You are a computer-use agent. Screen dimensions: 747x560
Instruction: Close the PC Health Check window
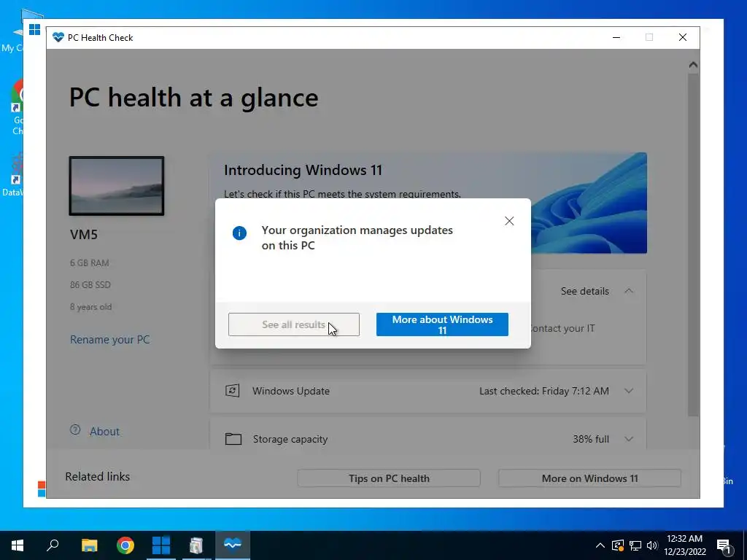683,37
